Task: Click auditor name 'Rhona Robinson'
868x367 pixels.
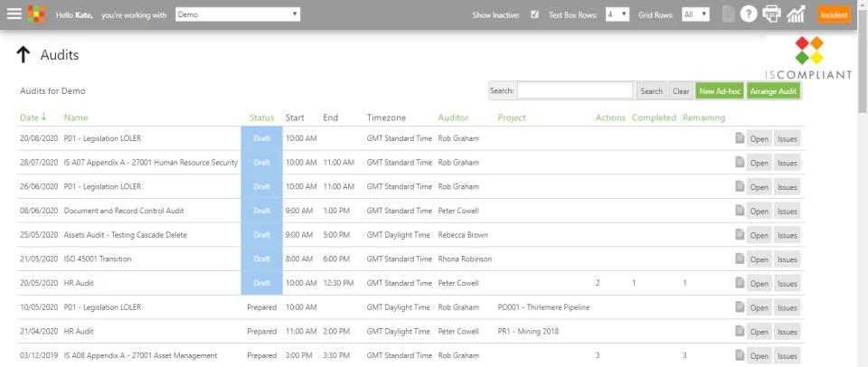Action: 465,259
